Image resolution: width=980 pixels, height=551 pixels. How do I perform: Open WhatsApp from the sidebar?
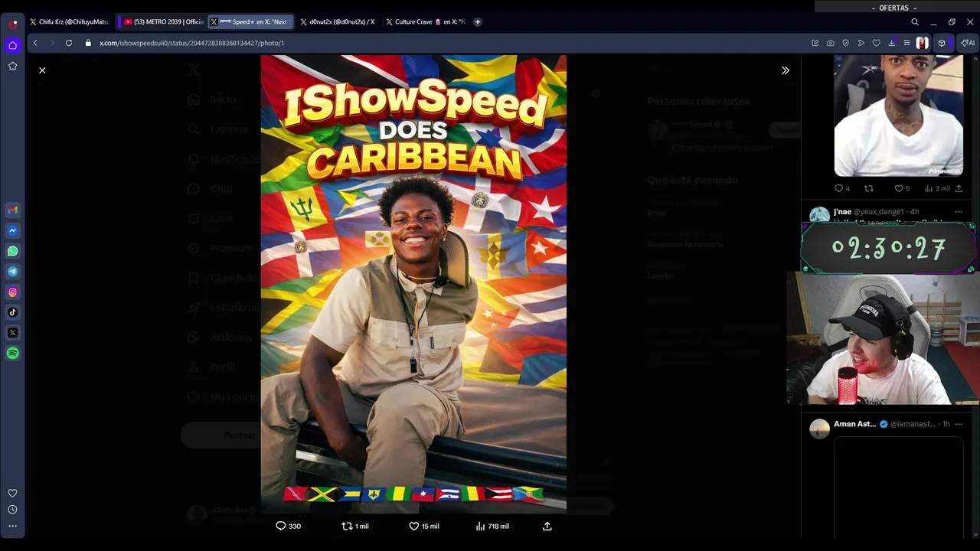[x=13, y=251]
